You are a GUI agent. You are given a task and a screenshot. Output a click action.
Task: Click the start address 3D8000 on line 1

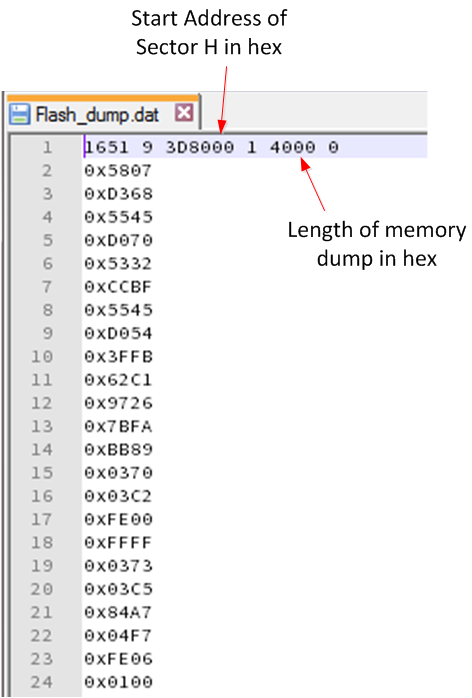point(199,147)
